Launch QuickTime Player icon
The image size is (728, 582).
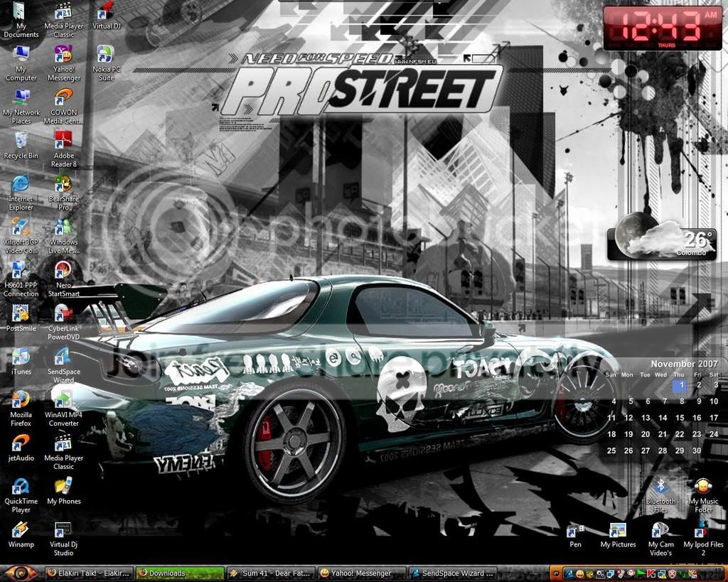point(21,495)
